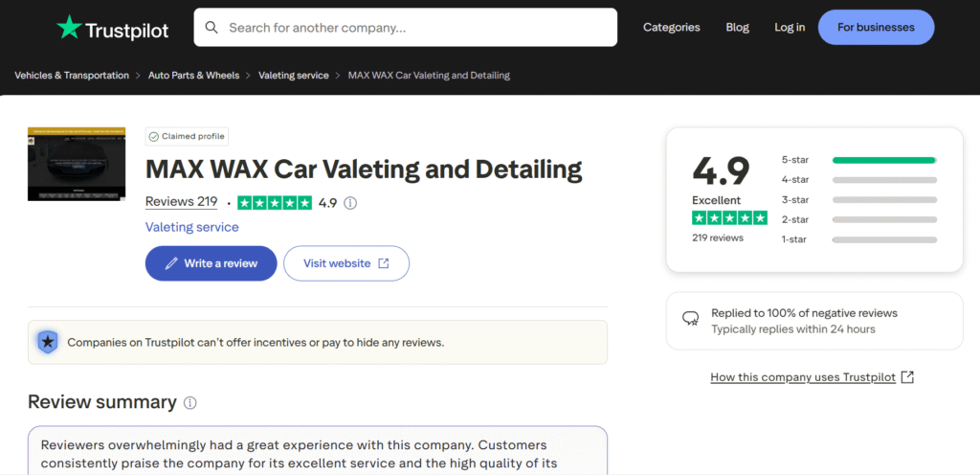The width and height of the screenshot is (980, 475).
Task: Click the rating info icon beside 4.9
Action: 350,203
